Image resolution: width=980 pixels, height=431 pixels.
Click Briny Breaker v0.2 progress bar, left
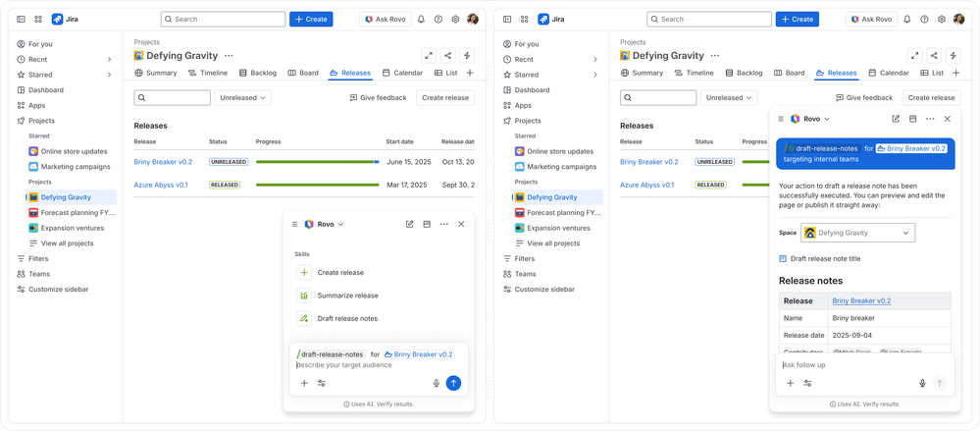click(318, 162)
